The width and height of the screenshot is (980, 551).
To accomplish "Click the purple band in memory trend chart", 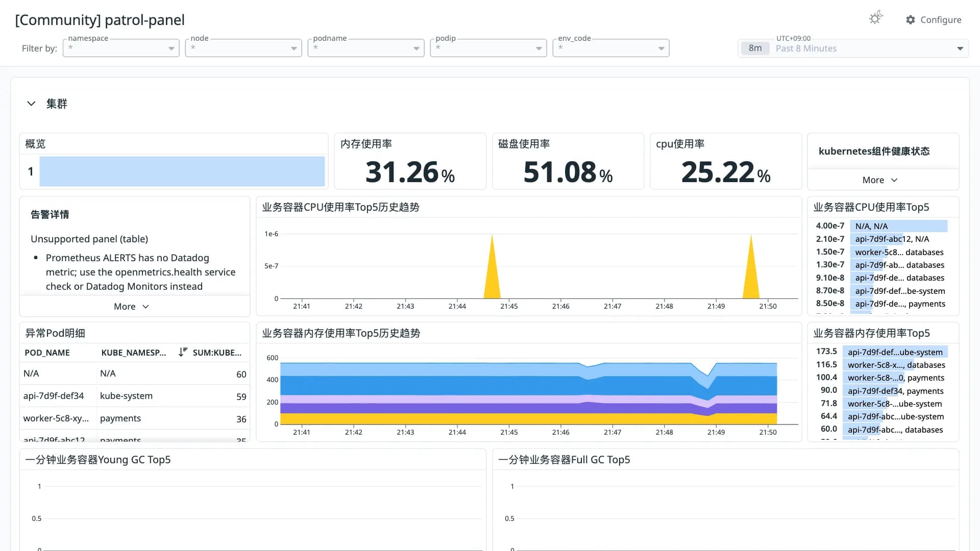I will click(x=528, y=408).
